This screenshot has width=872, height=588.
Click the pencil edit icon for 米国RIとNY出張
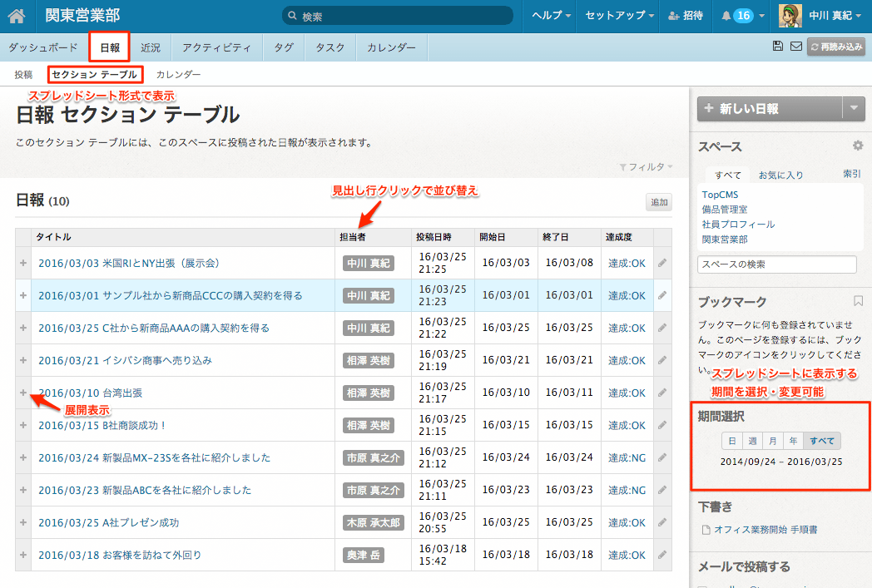click(662, 263)
